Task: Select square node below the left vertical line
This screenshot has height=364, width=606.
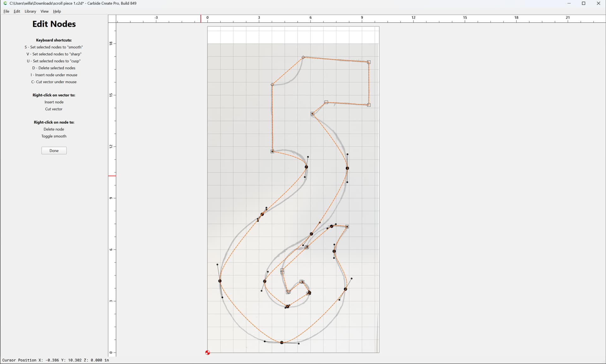Action: pyautogui.click(x=272, y=152)
